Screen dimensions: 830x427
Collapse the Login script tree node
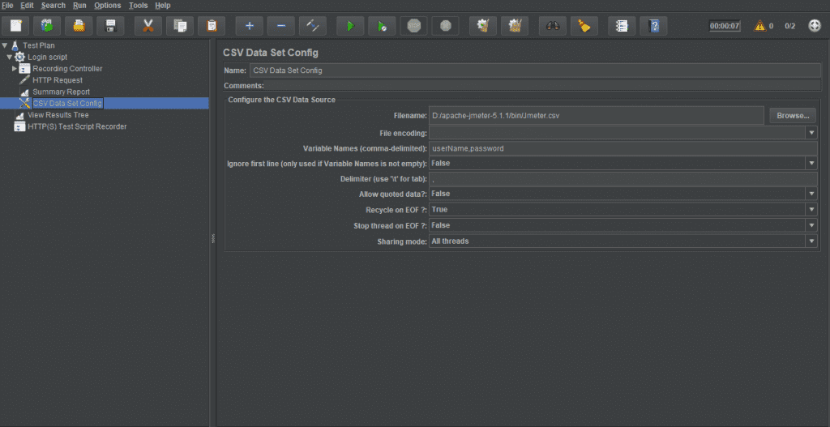(9, 57)
